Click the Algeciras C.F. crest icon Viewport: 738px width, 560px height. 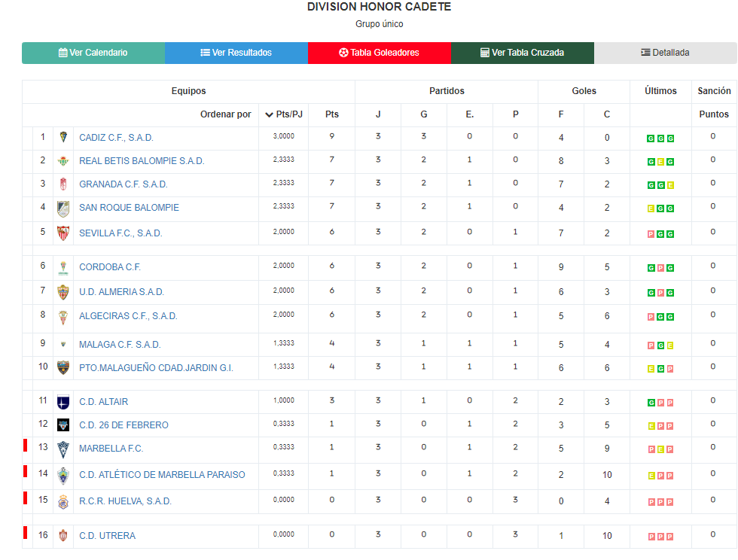63,317
